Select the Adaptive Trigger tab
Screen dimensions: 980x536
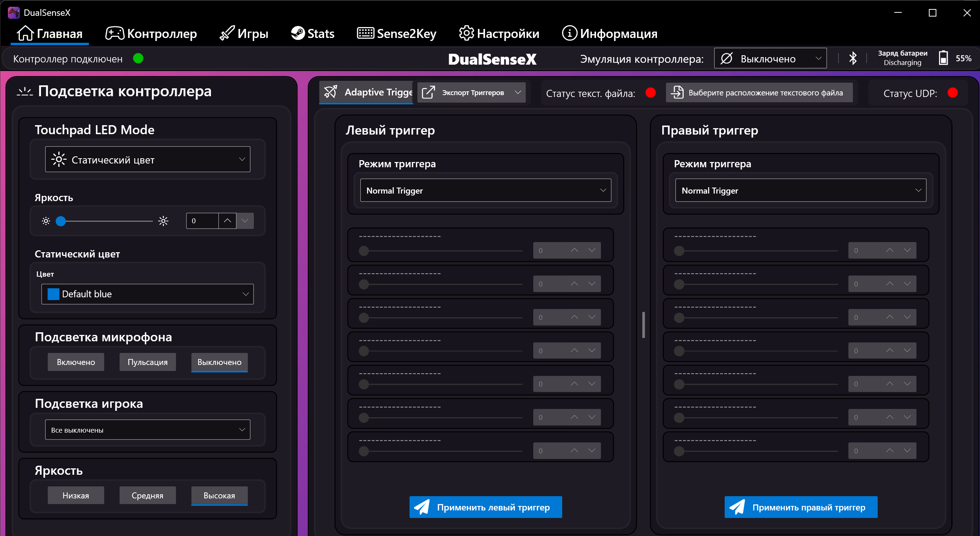366,92
